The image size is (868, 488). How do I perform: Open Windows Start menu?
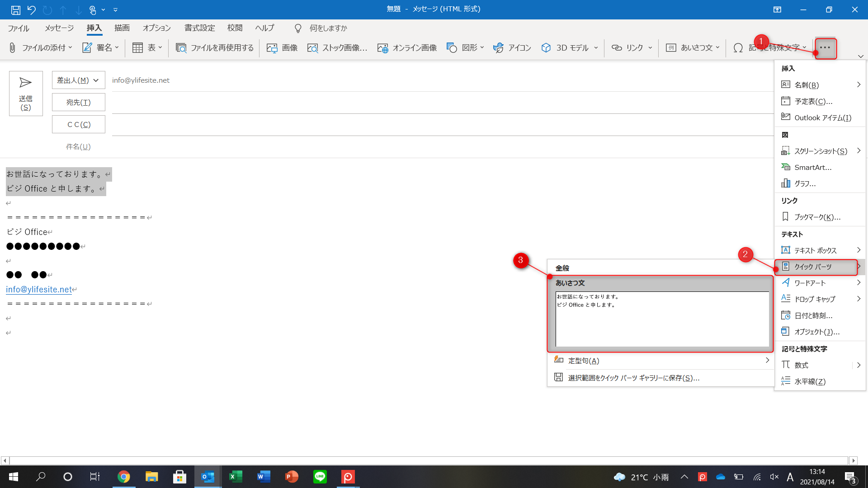tap(14, 477)
